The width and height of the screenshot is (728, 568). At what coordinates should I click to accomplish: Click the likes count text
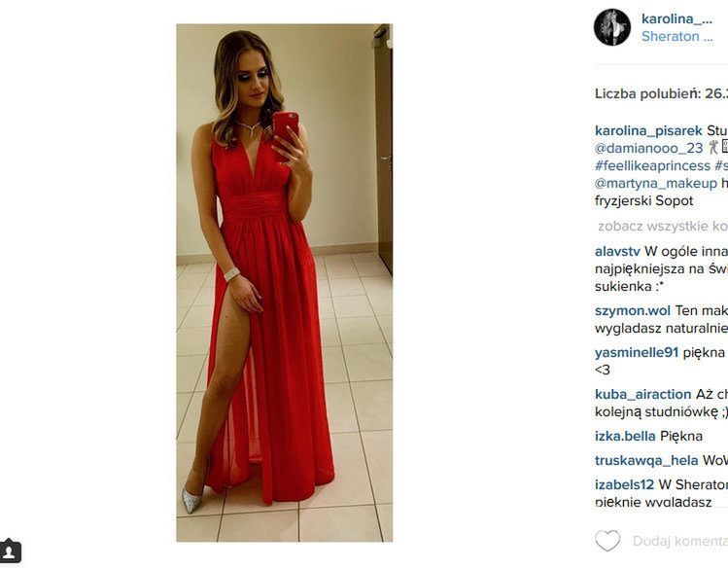661,93
